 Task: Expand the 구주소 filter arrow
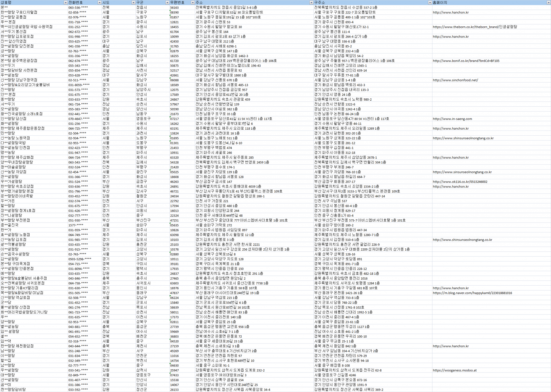[x=430, y=3]
